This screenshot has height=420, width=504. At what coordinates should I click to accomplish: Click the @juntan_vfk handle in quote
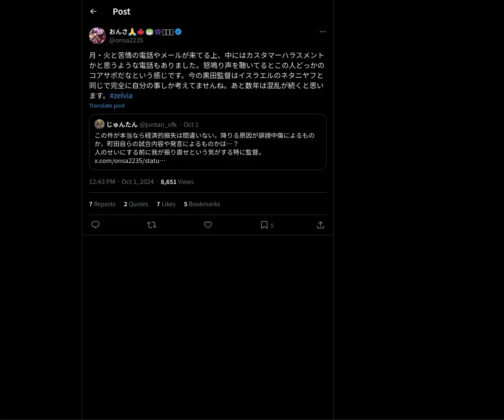point(158,124)
